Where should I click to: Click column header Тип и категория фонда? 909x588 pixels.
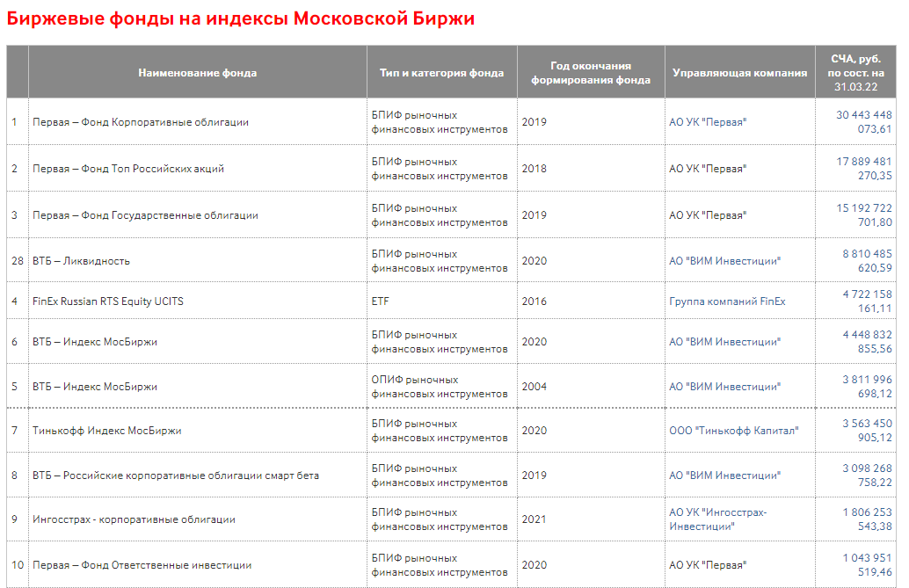click(441, 73)
